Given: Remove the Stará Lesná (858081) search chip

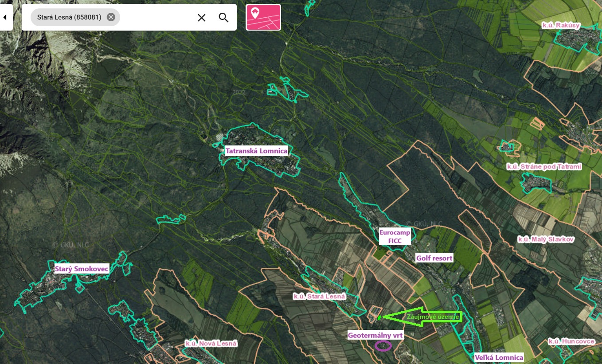Looking at the screenshot, I should click(111, 17).
